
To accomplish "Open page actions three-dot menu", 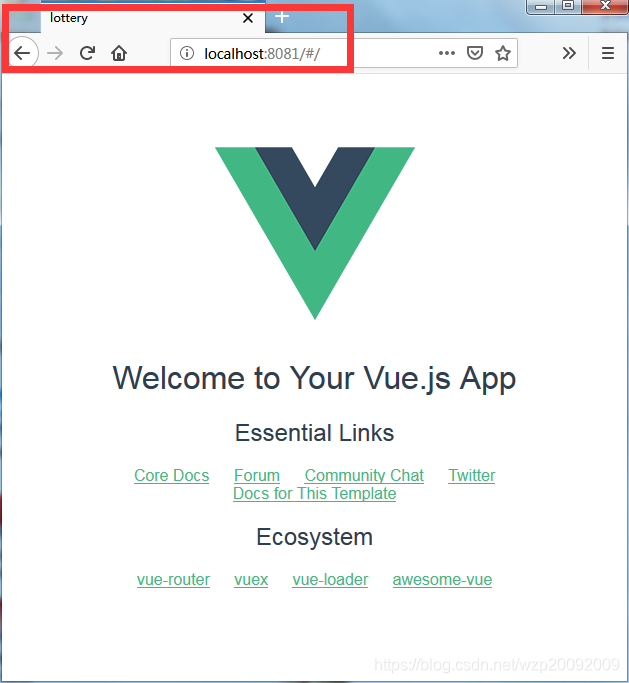I will tap(446, 53).
